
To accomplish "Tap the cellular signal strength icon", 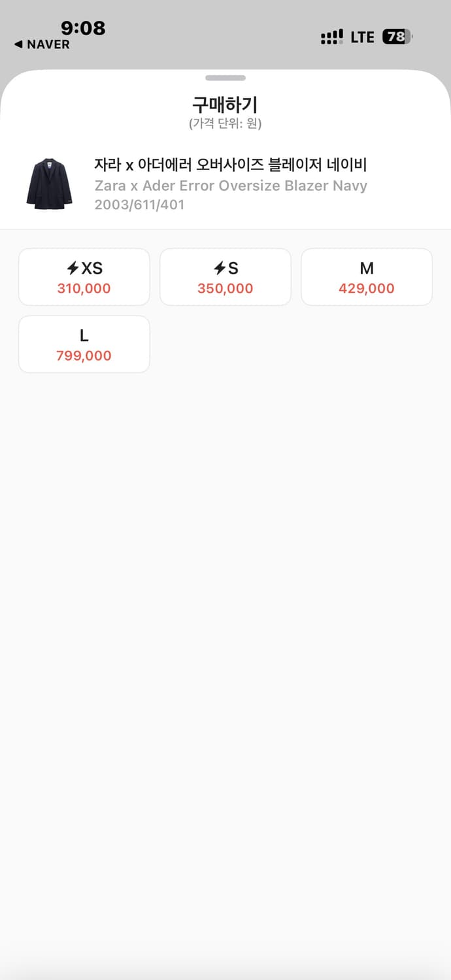I will [331, 37].
